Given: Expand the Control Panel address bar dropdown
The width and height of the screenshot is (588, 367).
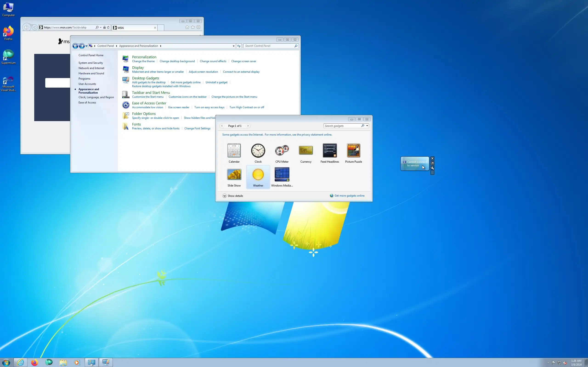Looking at the screenshot, I should point(234,46).
